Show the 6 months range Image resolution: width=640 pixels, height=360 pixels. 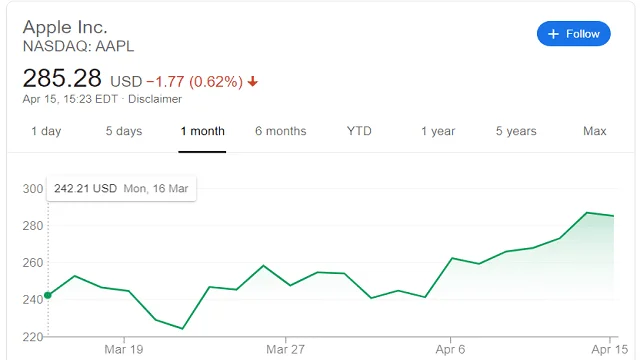[280, 131]
